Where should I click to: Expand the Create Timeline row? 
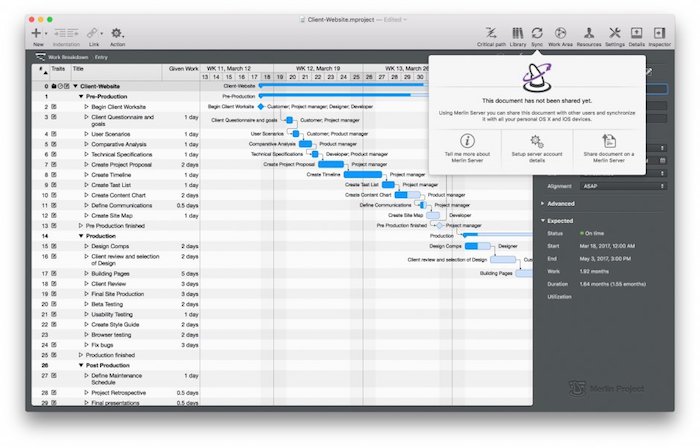point(87,175)
